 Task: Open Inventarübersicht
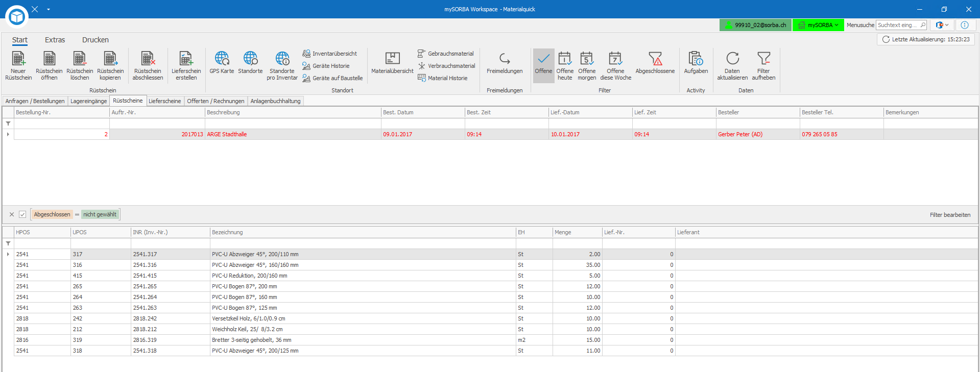pos(329,54)
